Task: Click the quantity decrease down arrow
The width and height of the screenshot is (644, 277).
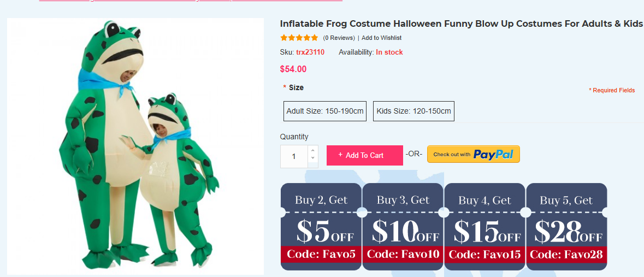Action: pos(312,158)
